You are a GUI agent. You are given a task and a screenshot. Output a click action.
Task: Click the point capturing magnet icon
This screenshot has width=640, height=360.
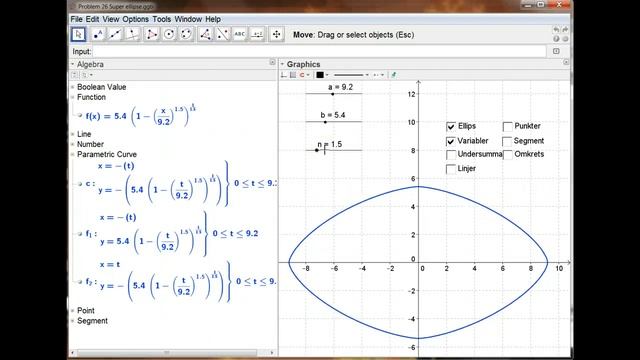tap(302, 75)
